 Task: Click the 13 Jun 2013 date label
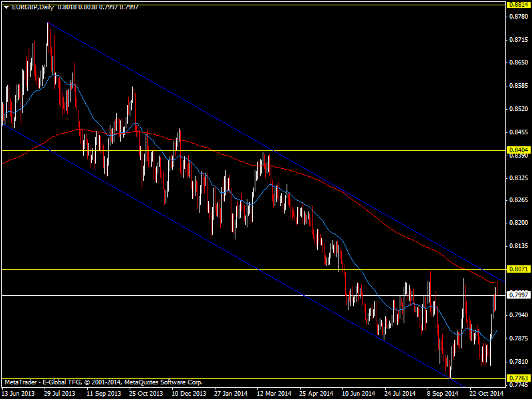click(18, 394)
